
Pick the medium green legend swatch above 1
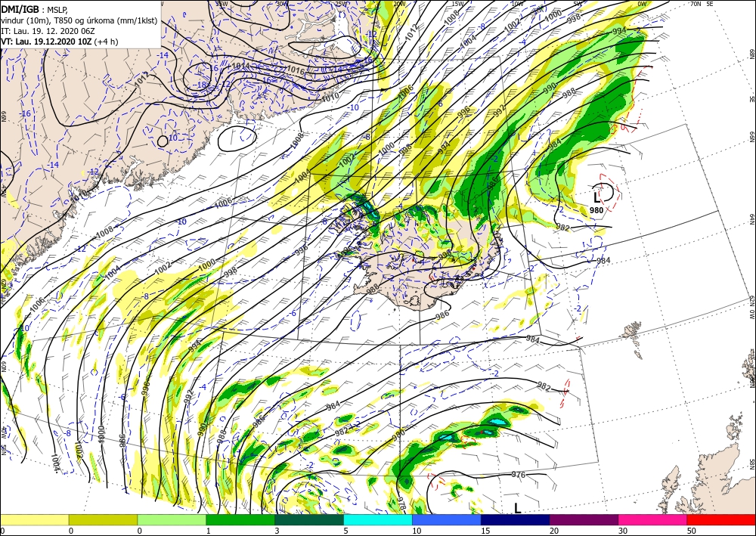coord(240,519)
